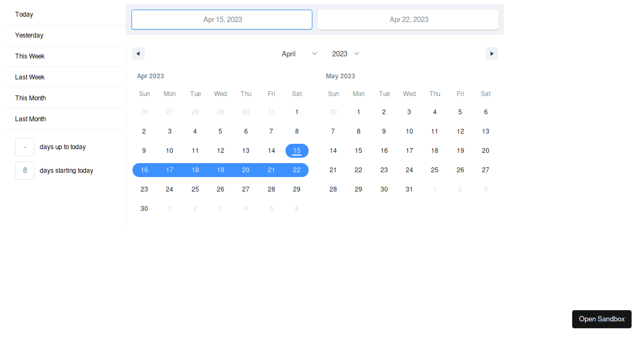Click the start date field Apr 15, 2023
The image size is (644, 338).
[x=222, y=19]
